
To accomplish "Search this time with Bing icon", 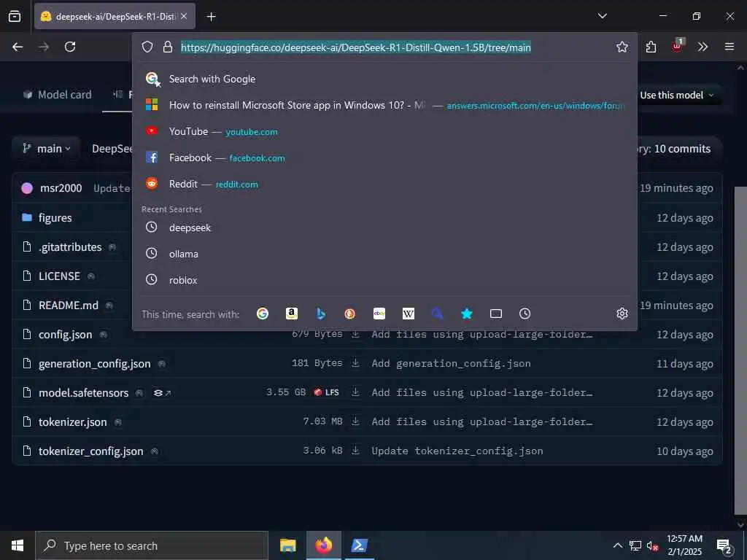I will click(x=321, y=314).
